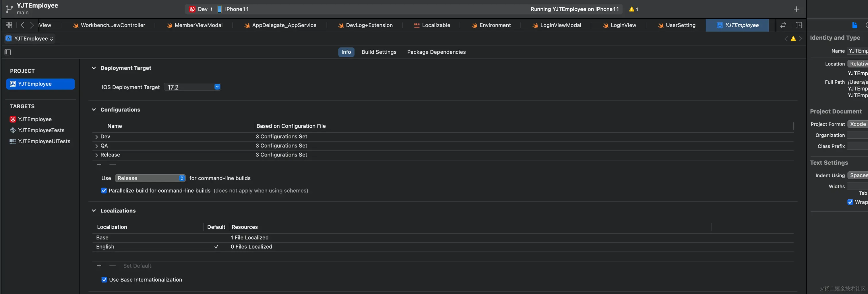Switch to the Package Dependencies tab
The height and width of the screenshot is (294, 868).
coord(436,52)
